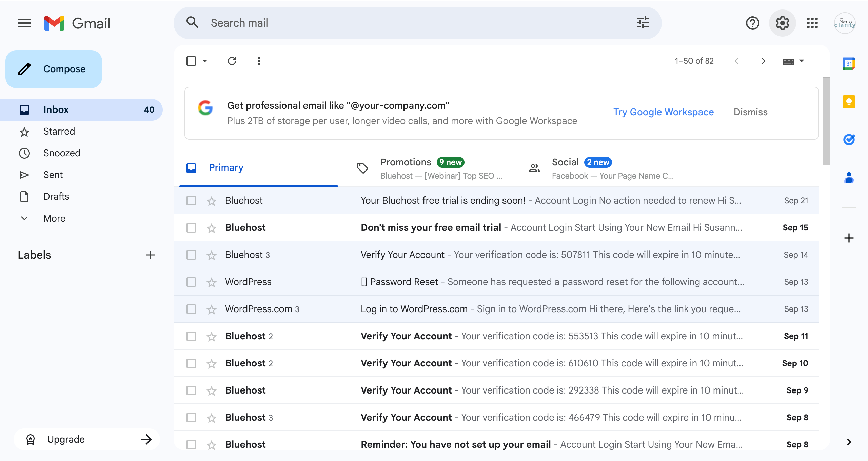Open input tools keyboard dropdown arrow
This screenshot has width=868, height=461.
point(802,61)
